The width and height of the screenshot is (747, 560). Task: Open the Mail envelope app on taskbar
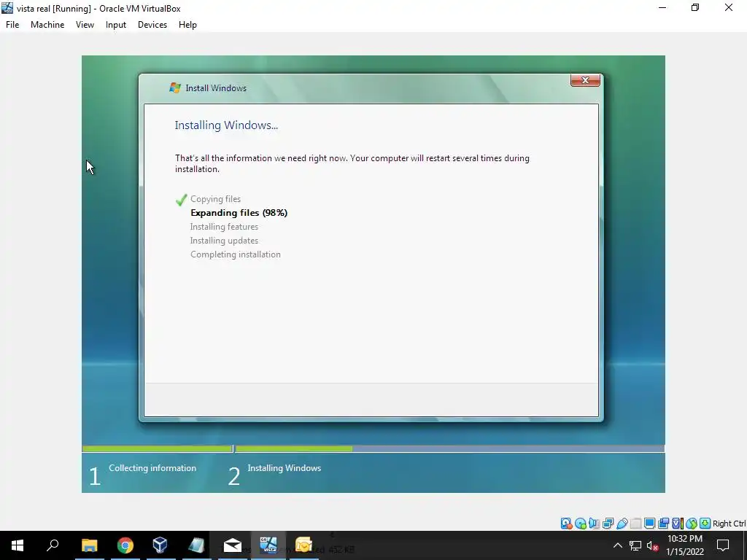[x=232, y=545]
